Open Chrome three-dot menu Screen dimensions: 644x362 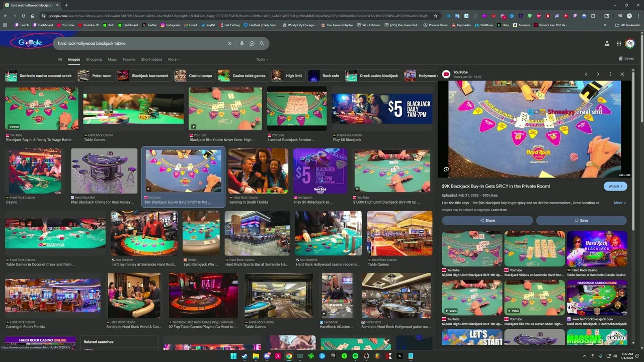638,16
